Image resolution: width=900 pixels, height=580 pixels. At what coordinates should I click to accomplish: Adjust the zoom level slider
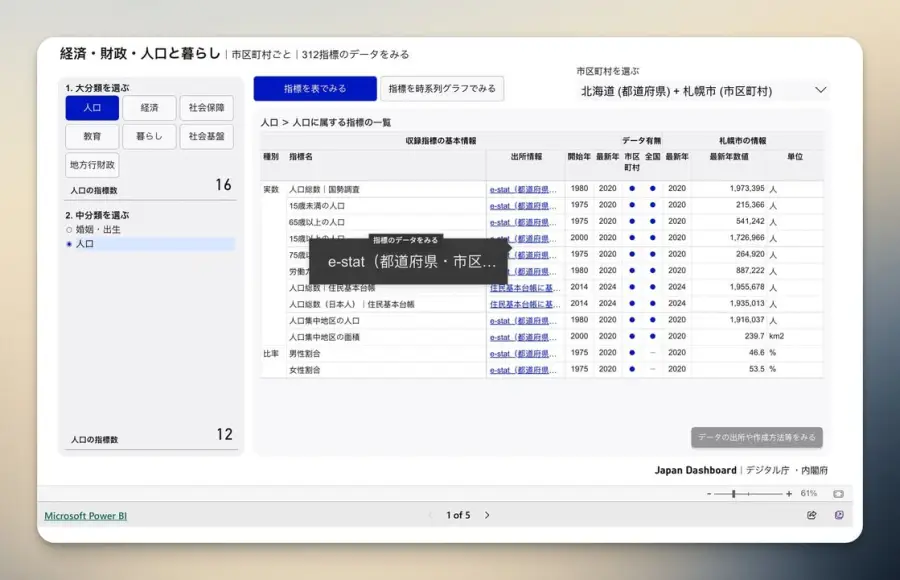(x=734, y=494)
